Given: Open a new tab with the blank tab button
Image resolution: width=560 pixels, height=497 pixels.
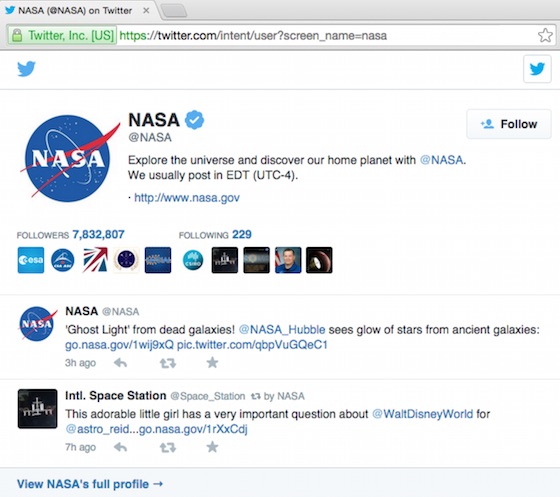Looking at the screenshot, I should click(x=174, y=11).
